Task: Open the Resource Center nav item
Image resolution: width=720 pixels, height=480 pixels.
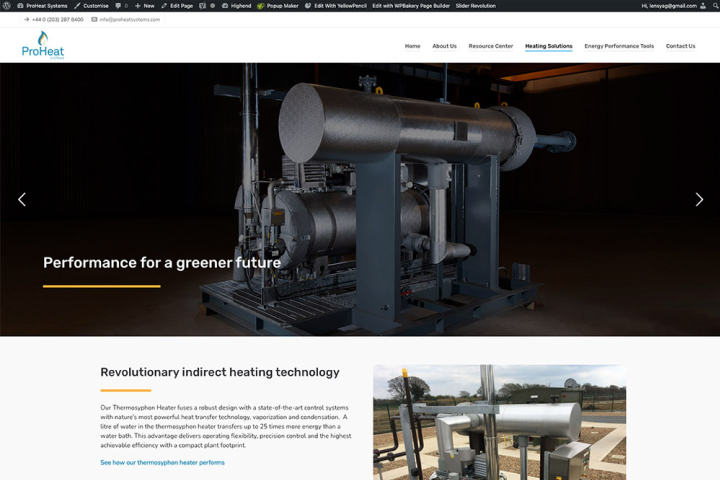Action: point(490,46)
